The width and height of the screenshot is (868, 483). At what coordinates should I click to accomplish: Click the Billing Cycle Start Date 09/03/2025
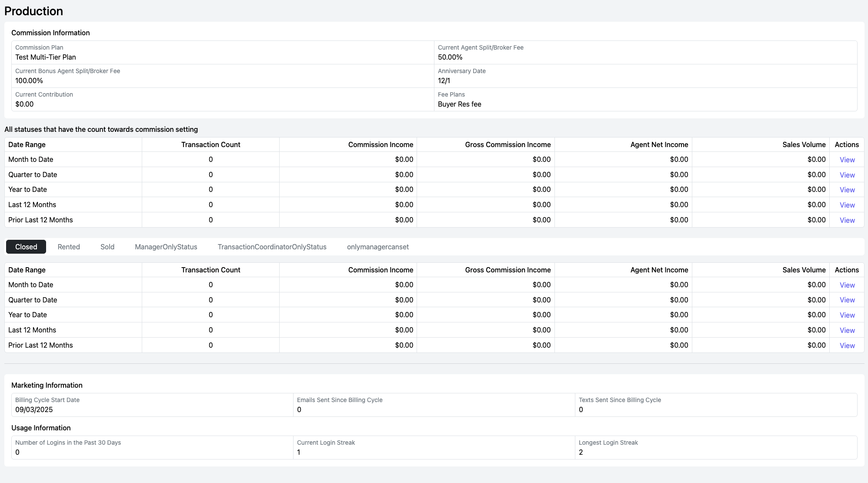point(34,409)
